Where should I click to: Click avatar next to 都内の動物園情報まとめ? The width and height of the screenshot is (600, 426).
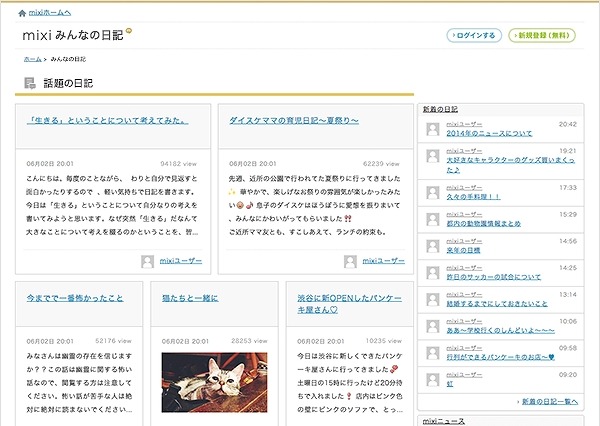(433, 219)
